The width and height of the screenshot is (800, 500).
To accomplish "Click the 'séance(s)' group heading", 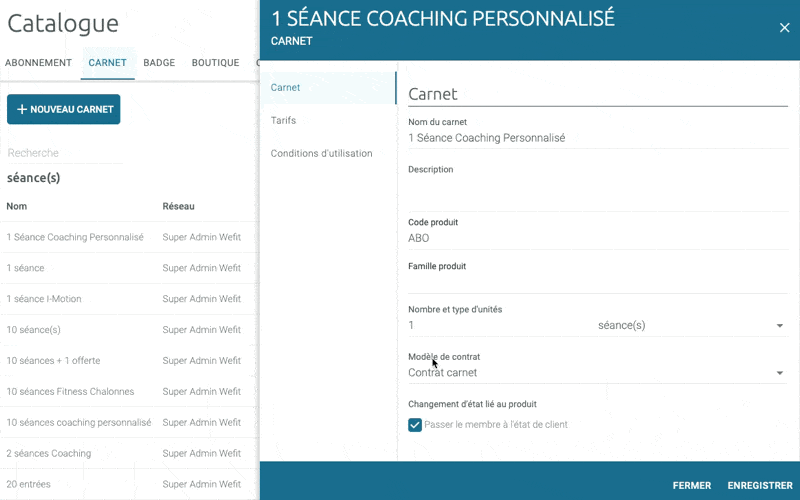I will click(x=34, y=178).
